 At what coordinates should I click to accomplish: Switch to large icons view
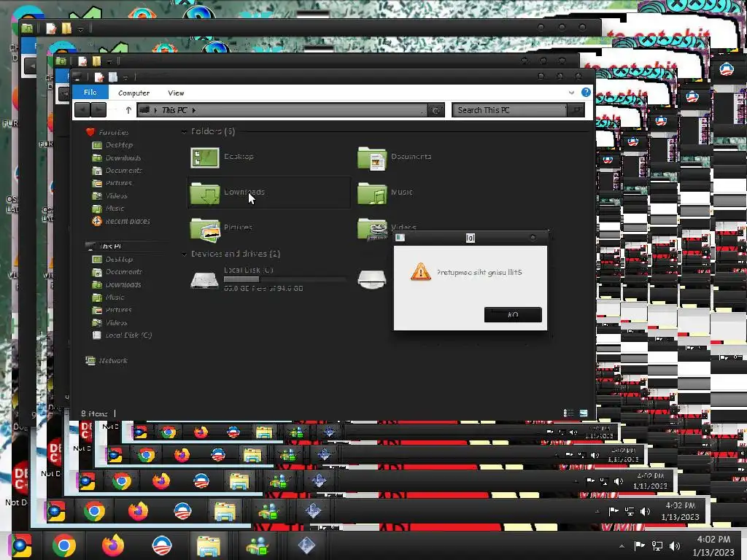tap(583, 413)
